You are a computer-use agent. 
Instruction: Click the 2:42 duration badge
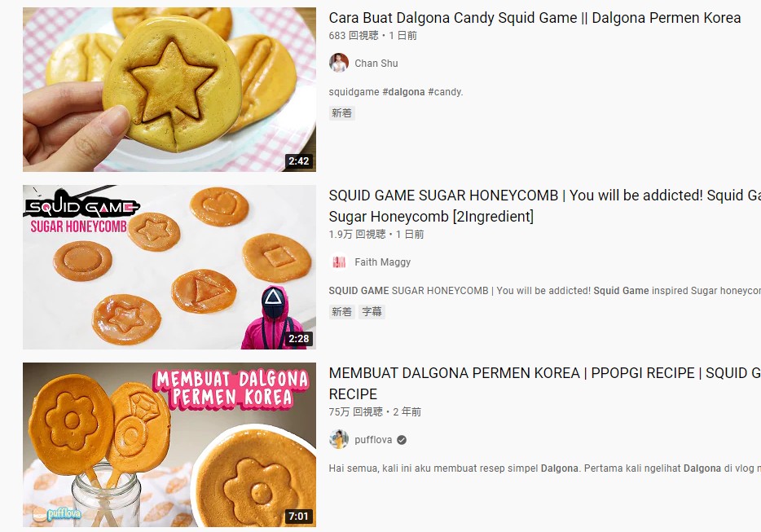coord(298,161)
